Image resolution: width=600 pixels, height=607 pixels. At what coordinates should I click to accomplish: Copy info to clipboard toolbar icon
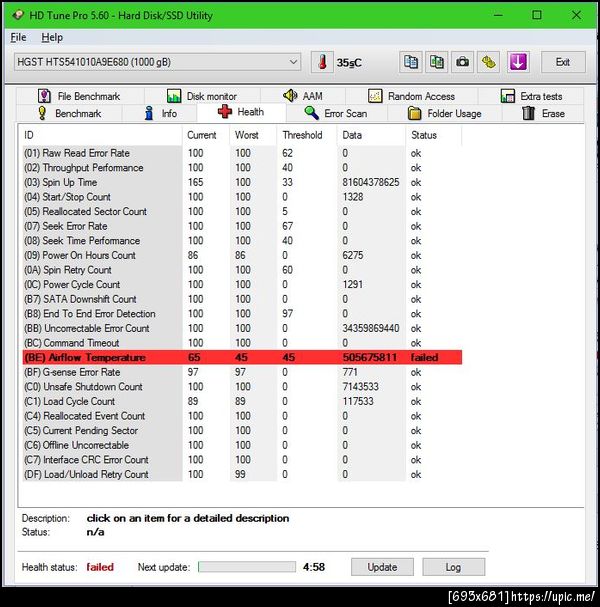(411, 62)
